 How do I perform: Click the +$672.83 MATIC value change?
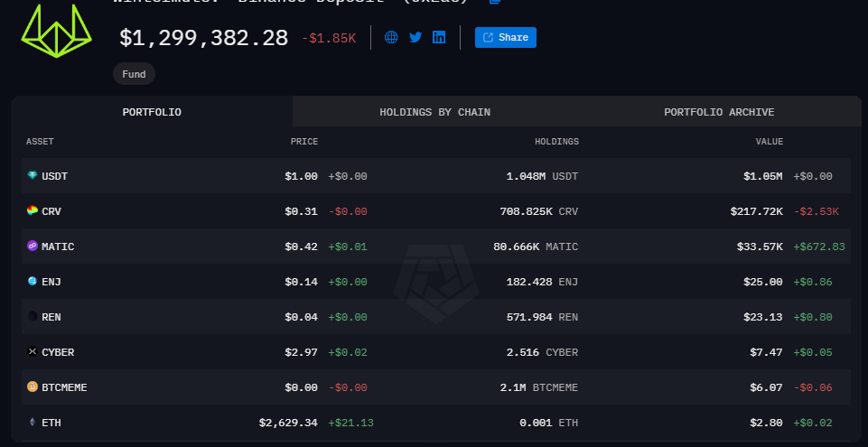(819, 247)
